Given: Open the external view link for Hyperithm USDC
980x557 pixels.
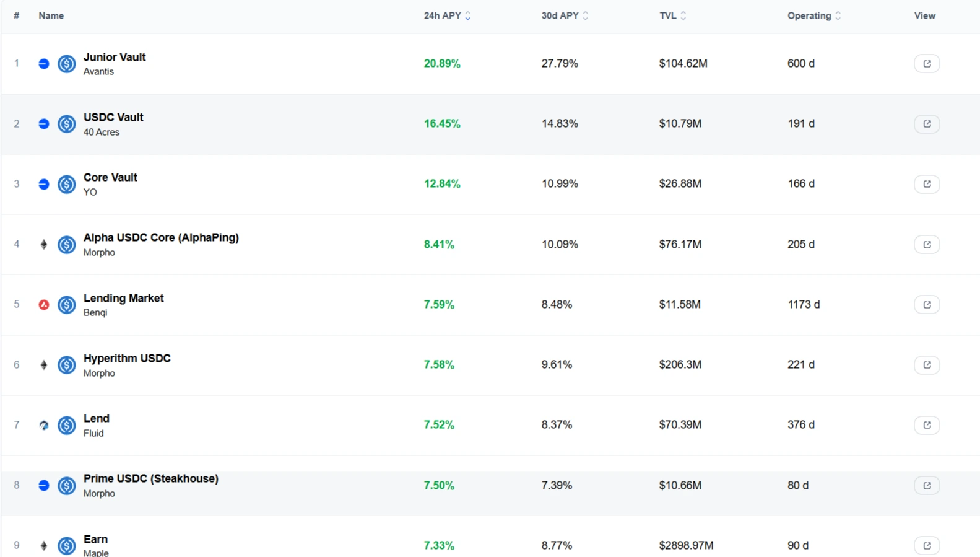Looking at the screenshot, I should (x=927, y=365).
